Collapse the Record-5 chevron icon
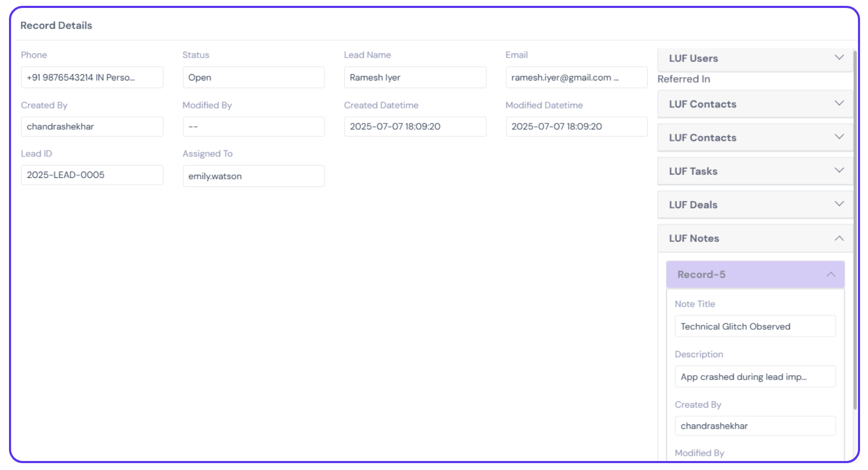The image size is (868, 470). click(830, 275)
